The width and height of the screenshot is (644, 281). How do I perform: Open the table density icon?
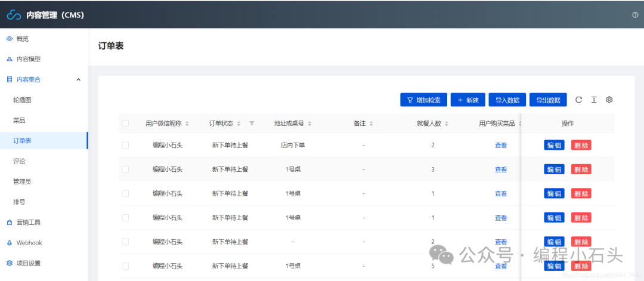point(594,100)
